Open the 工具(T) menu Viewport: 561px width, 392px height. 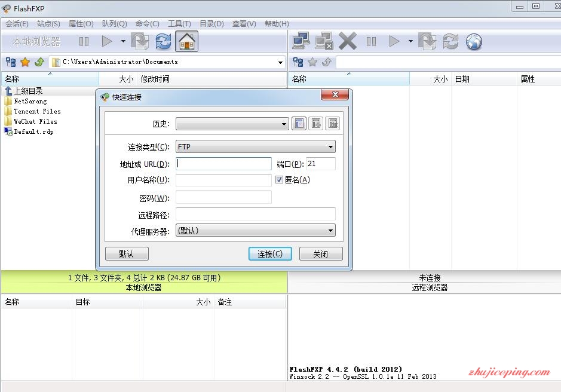(179, 24)
